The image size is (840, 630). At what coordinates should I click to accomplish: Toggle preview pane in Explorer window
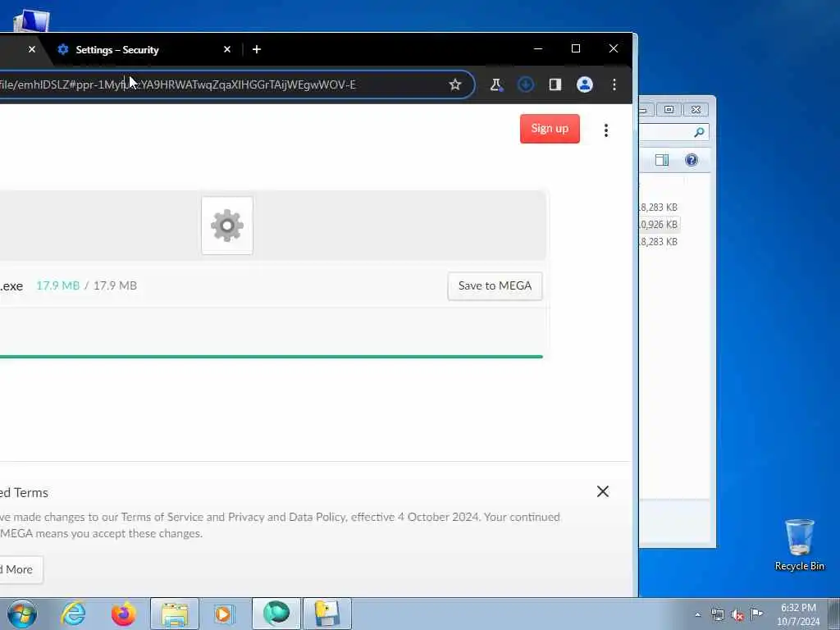tap(662, 160)
